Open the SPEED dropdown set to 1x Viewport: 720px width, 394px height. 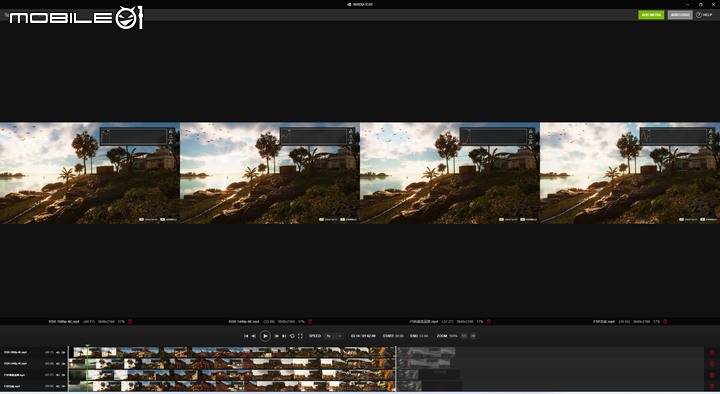(x=334, y=336)
